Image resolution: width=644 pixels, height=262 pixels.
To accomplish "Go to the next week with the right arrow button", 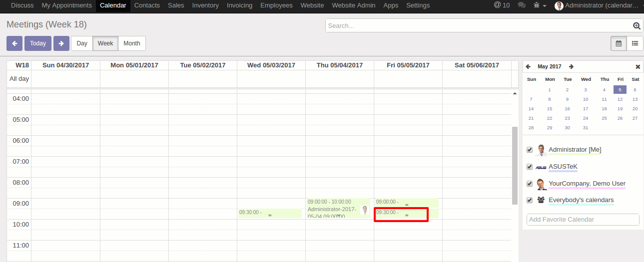I will (61, 43).
